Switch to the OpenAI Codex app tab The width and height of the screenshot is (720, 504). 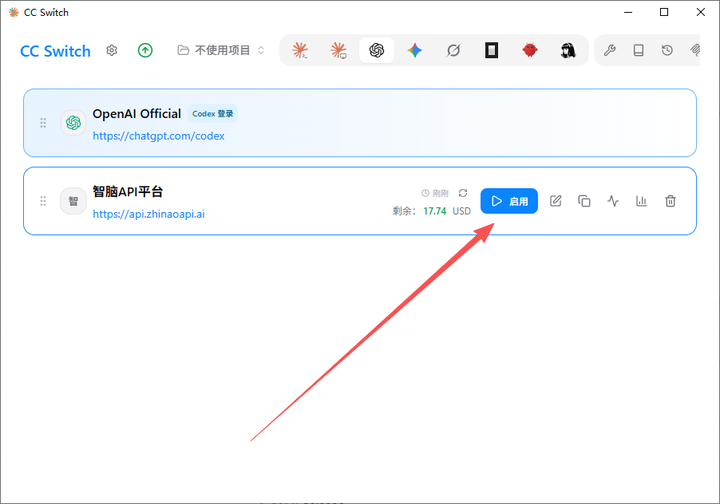(377, 50)
